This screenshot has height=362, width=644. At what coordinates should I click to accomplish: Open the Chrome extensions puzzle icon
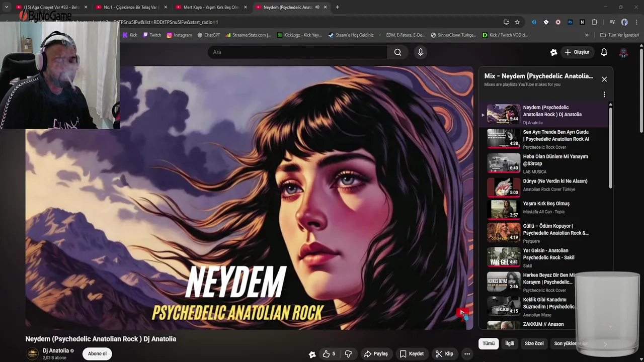[x=595, y=22]
